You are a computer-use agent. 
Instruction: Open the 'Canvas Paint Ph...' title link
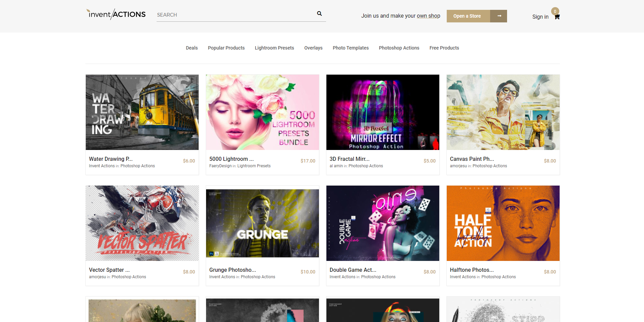tap(472, 159)
